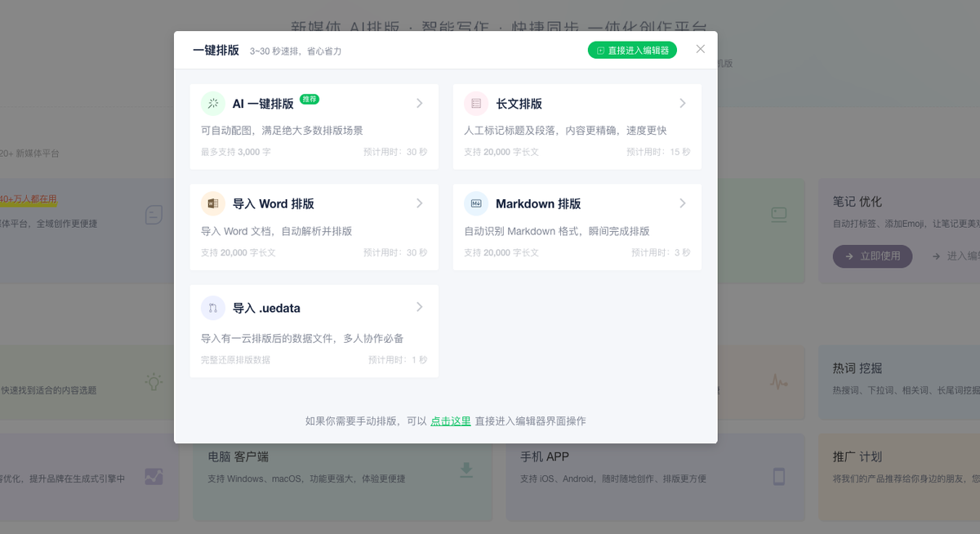980x534 pixels.
Task: Open 导入 .uedata chevron arrow
Action: click(x=419, y=307)
